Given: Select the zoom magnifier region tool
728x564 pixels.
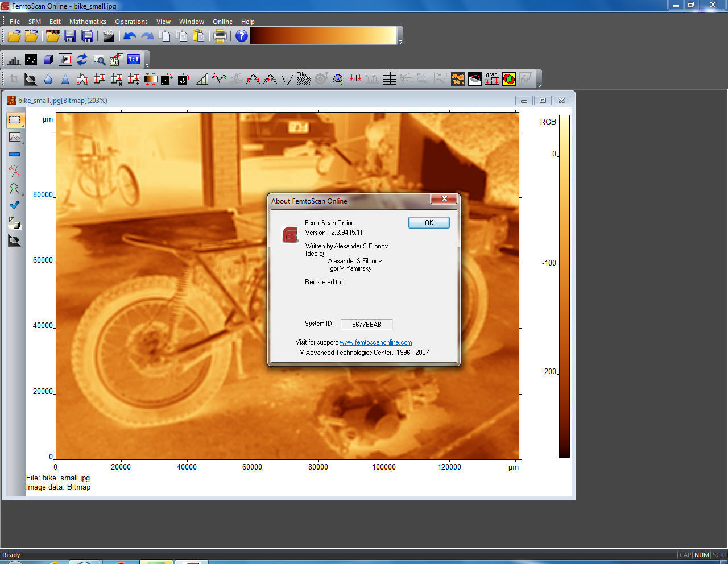Looking at the screenshot, I should click(x=100, y=60).
